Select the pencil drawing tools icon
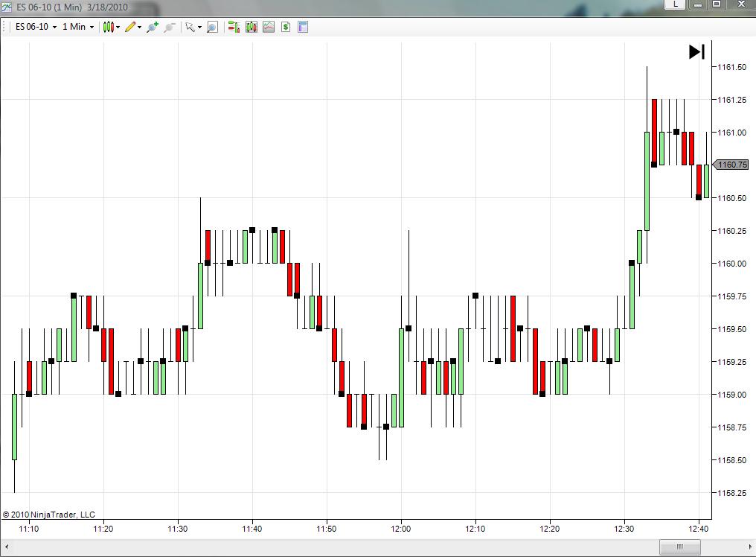The image size is (756, 557). coord(130,27)
